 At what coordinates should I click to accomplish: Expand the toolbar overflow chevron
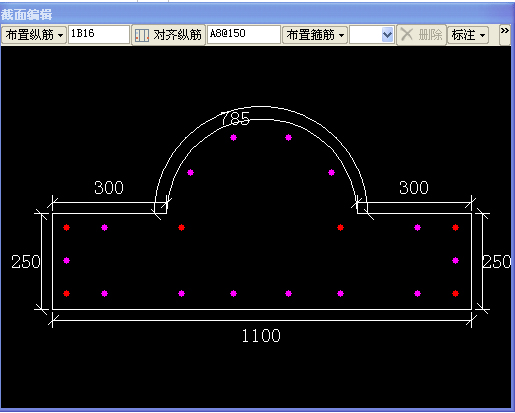point(505,31)
